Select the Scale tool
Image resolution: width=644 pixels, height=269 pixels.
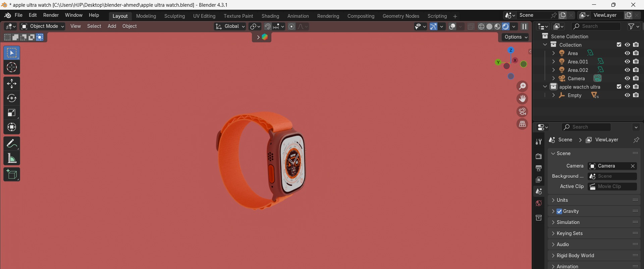[12, 113]
